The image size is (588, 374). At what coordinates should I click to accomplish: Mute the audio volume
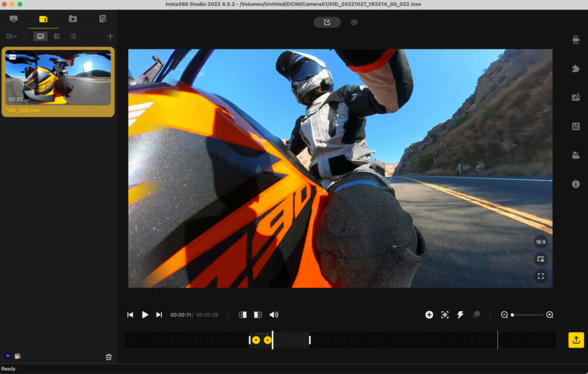[274, 315]
